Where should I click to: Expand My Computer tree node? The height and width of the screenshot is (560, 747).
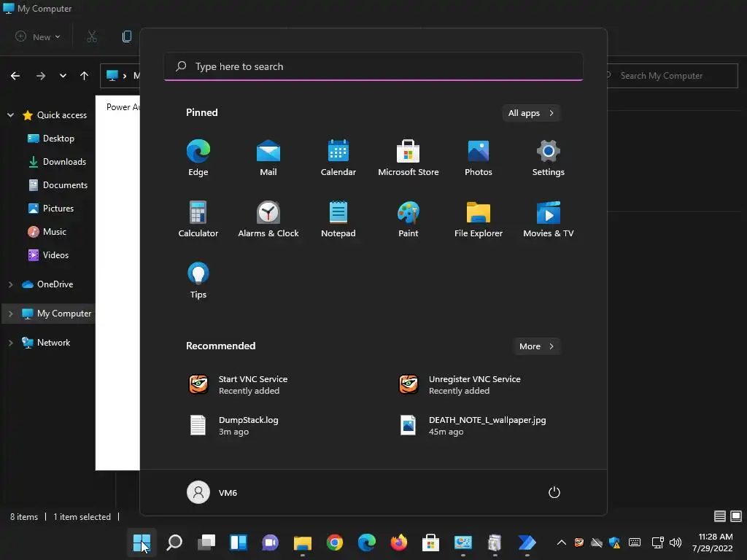10,314
